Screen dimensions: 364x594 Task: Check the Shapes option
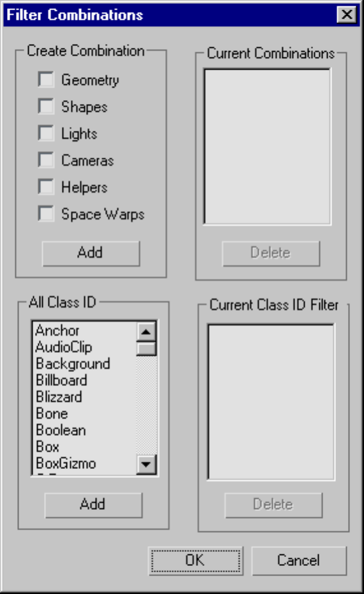(x=46, y=107)
